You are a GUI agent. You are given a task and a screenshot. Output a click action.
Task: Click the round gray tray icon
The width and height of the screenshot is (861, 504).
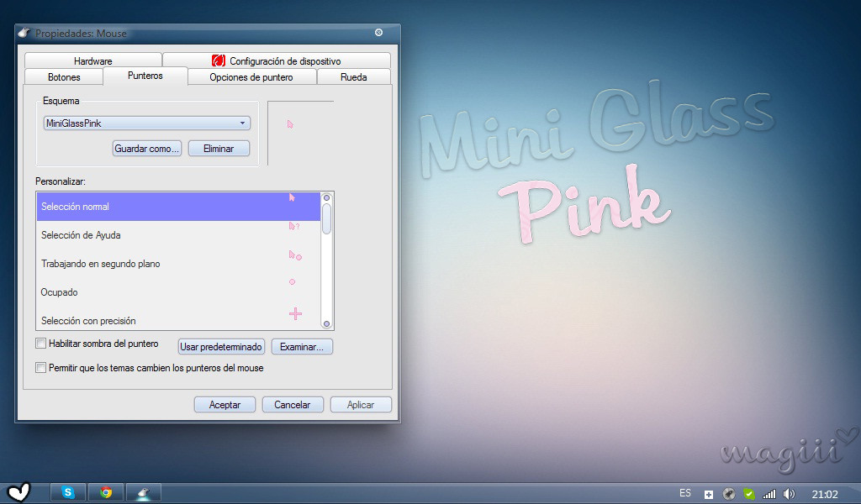coord(729,494)
